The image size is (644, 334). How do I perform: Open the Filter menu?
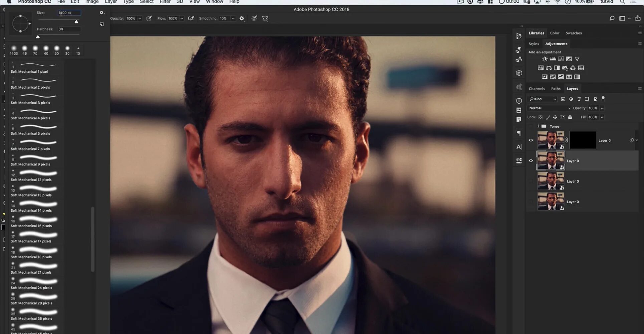click(x=165, y=2)
